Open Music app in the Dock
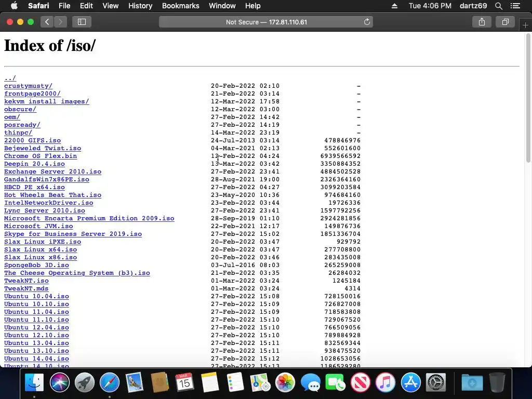The image size is (532, 399). coord(385,382)
